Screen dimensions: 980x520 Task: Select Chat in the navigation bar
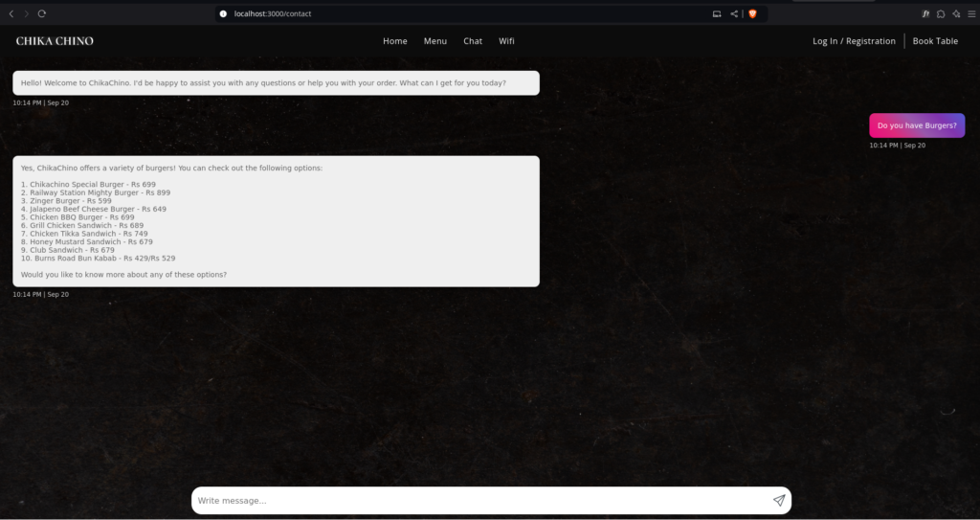pyautogui.click(x=473, y=41)
